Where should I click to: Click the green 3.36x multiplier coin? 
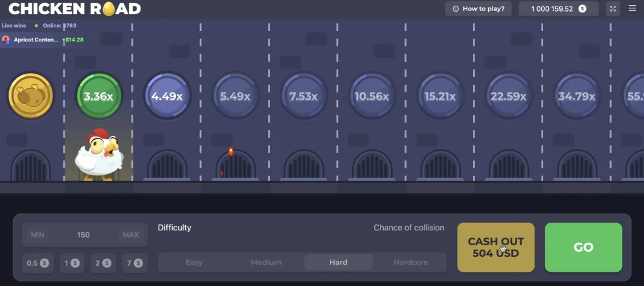(x=98, y=96)
